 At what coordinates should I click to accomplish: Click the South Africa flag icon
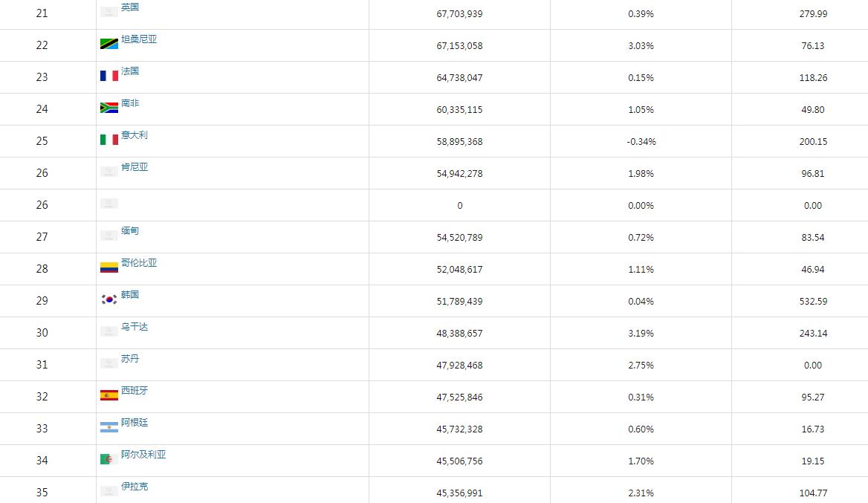(x=109, y=108)
